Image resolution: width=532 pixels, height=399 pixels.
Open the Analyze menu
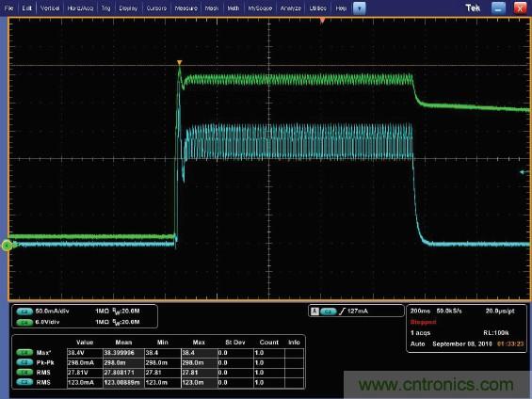[290, 8]
